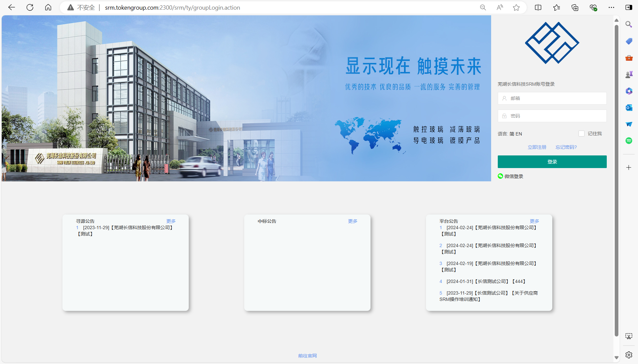Open the favorites list icon
The image size is (638, 364).
point(557,8)
